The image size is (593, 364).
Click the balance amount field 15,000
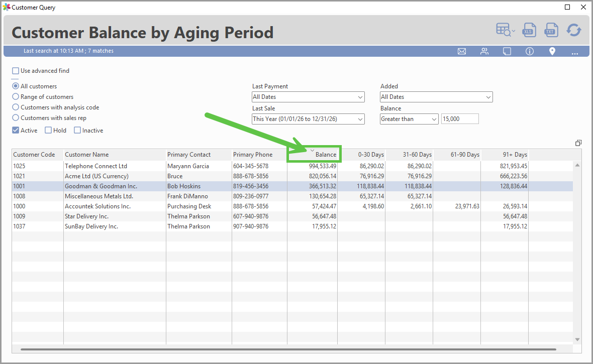click(x=460, y=119)
